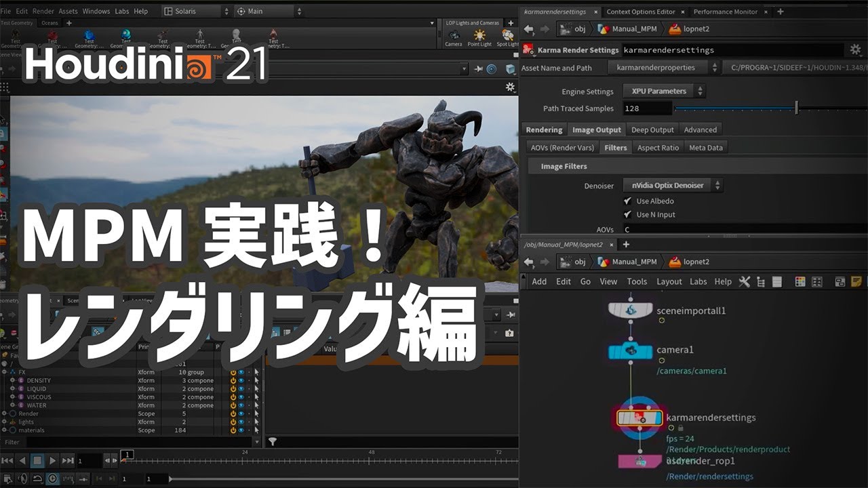Switch to Context Options Editor tab

click(x=641, y=12)
